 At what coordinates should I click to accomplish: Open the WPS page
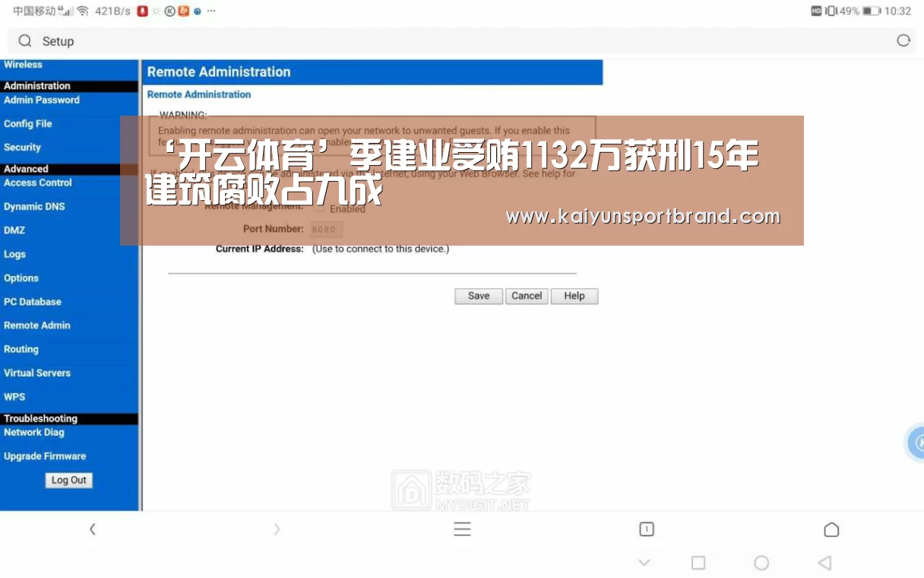click(x=14, y=397)
